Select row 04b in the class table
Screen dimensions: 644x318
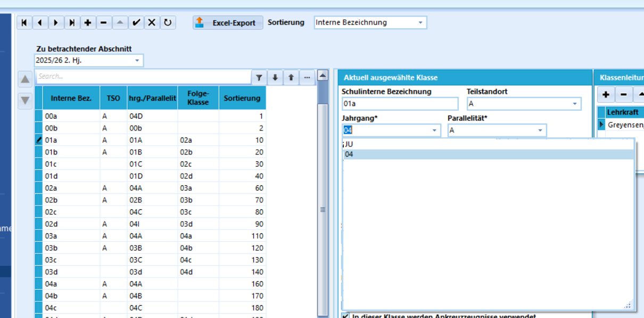tap(151, 296)
